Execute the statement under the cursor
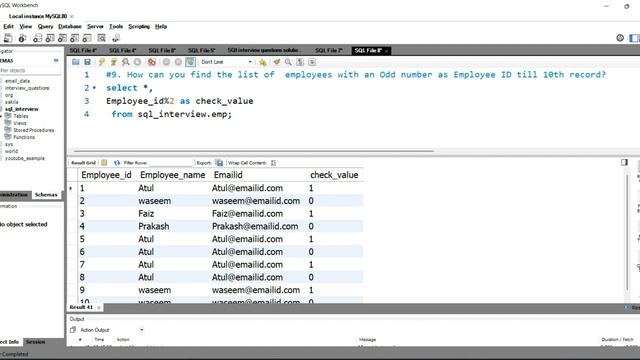Screen dimensions: 640x360 pos(113,62)
